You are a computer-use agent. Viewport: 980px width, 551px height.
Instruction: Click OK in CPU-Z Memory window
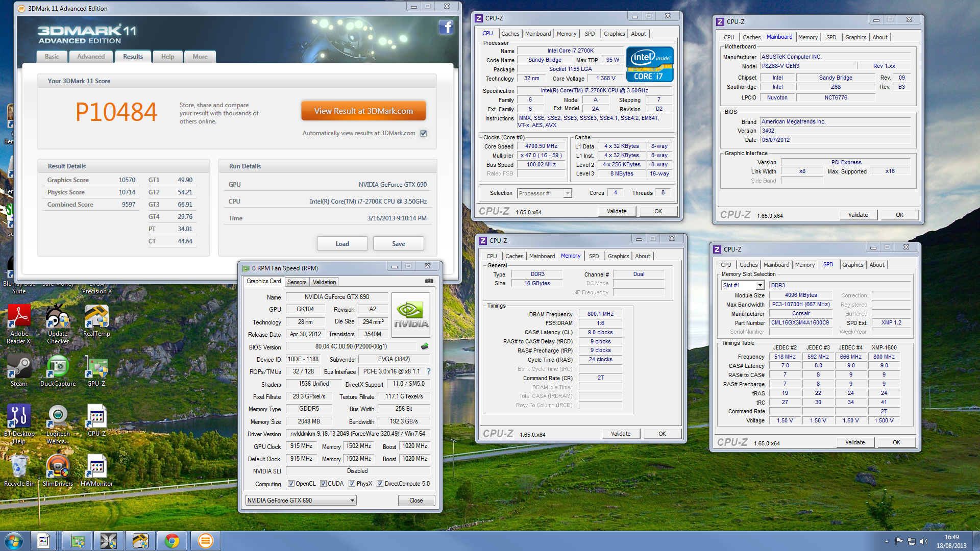coord(662,434)
